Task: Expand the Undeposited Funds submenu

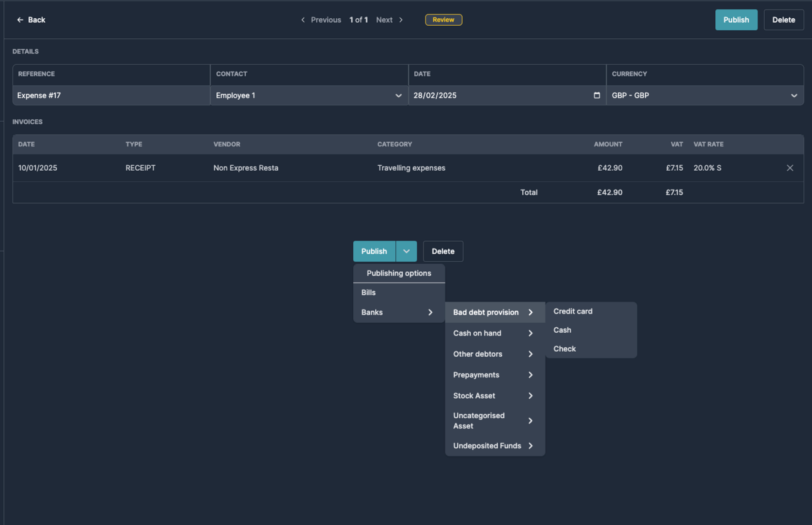Action: [495, 446]
